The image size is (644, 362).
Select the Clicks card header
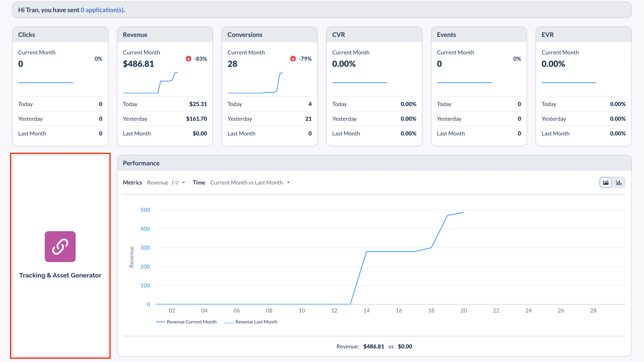27,35
